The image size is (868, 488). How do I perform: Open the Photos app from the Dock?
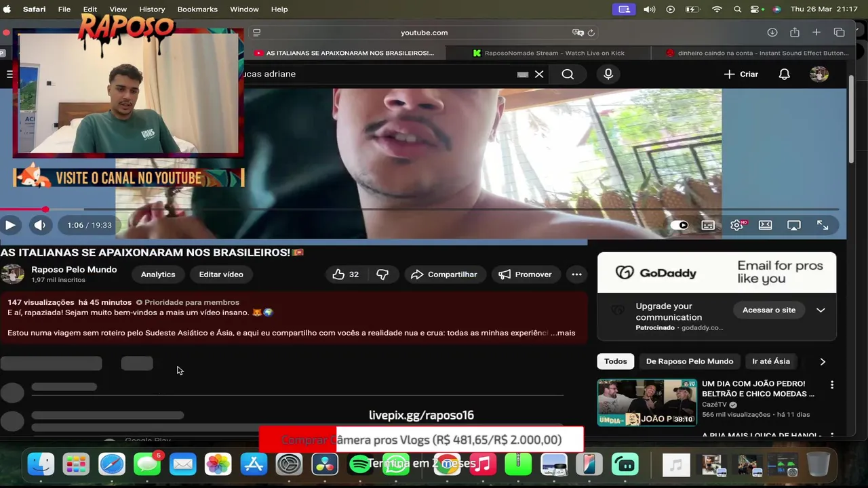pyautogui.click(x=218, y=464)
